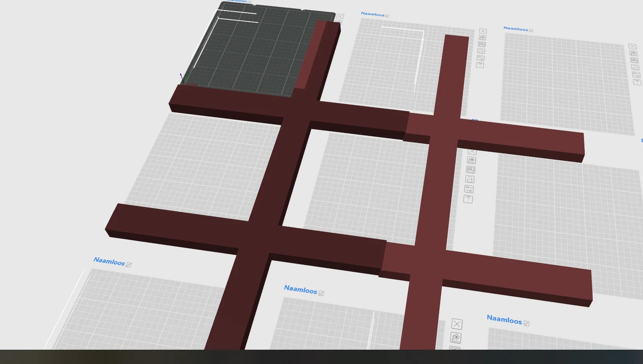Auto-orient objects on the middle plate
Image resolution: width=643 pixels, height=364 pixels.
click(471, 160)
